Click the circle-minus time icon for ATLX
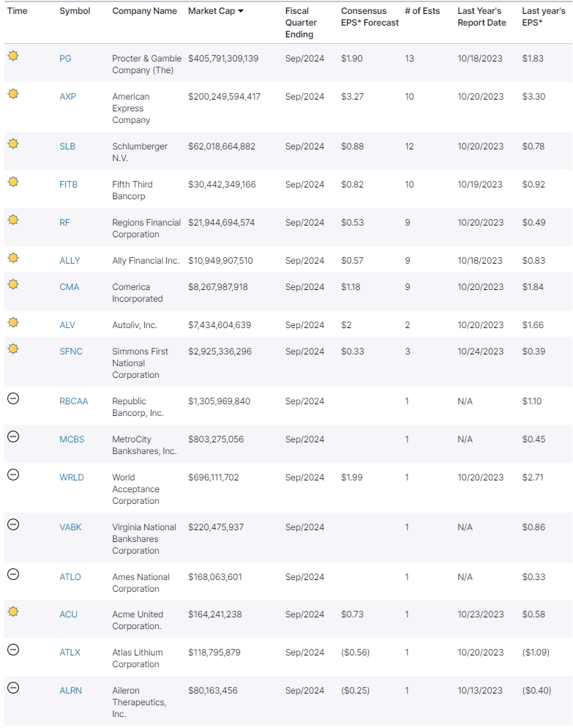The height and width of the screenshot is (728, 573). point(13,650)
